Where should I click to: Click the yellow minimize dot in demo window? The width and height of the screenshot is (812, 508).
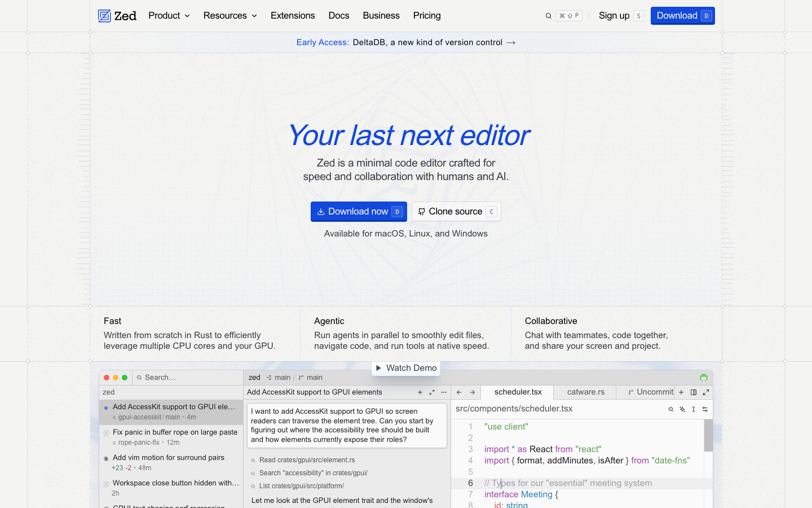point(116,378)
